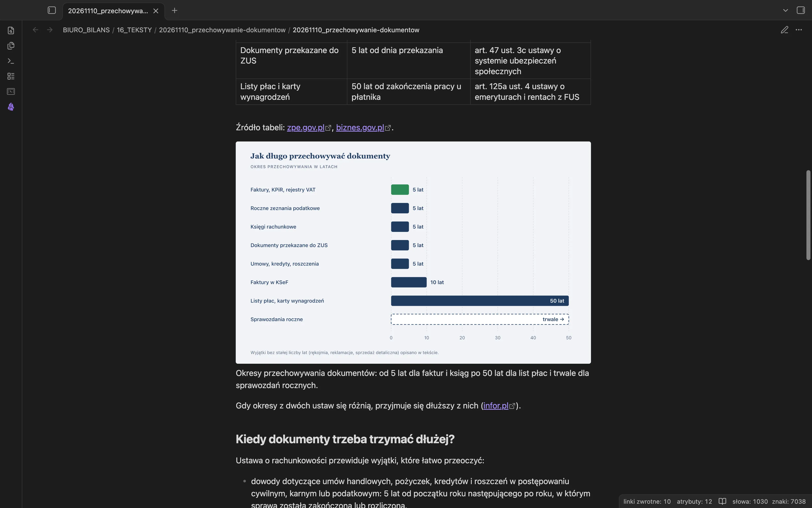Toggle the left sidebar panel icon

[x=52, y=10]
